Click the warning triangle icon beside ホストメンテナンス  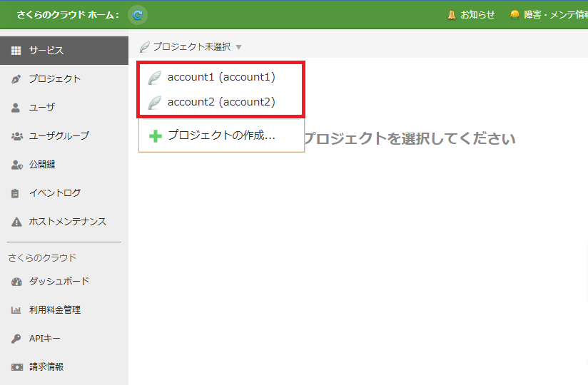tap(16, 222)
